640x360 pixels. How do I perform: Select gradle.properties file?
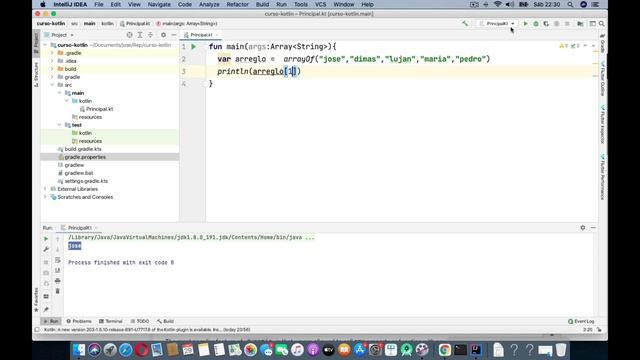[82, 157]
